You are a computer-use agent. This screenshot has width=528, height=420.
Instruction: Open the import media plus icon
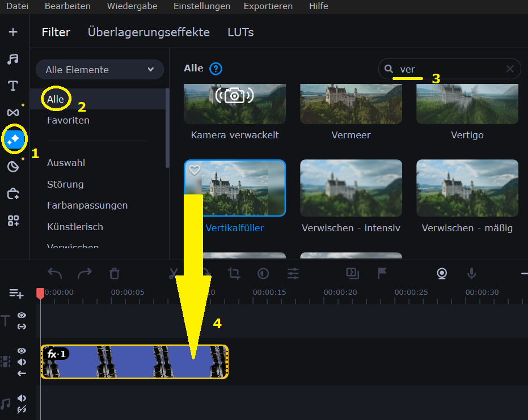click(x=13, y=32)
